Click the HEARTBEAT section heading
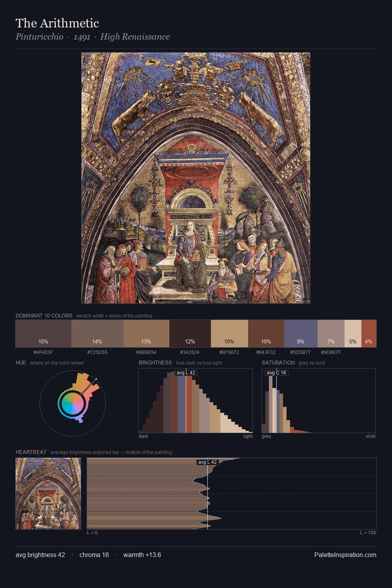 (x=31, y=452)
